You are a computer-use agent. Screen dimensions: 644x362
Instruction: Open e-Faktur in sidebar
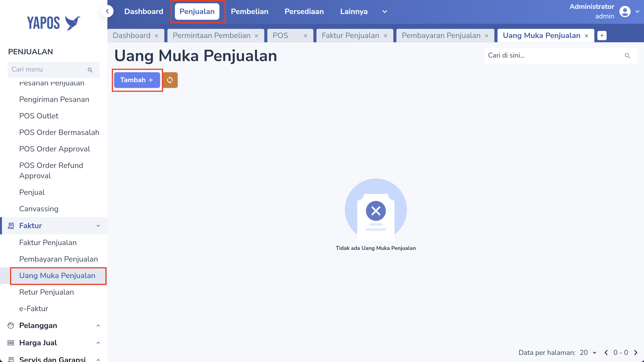click(34, 308)
